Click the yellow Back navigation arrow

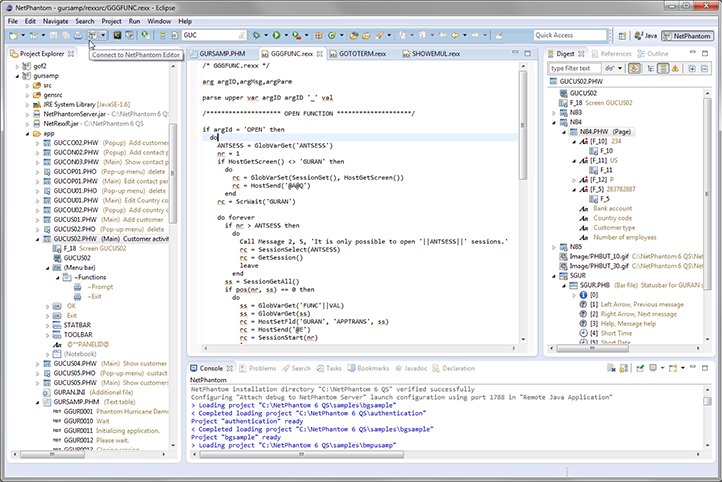(x=455, y=35)
